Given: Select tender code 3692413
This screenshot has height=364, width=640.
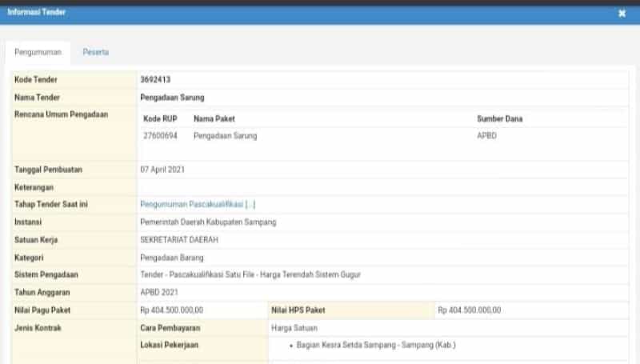Looking at the screenshot, I should (155, 79).
